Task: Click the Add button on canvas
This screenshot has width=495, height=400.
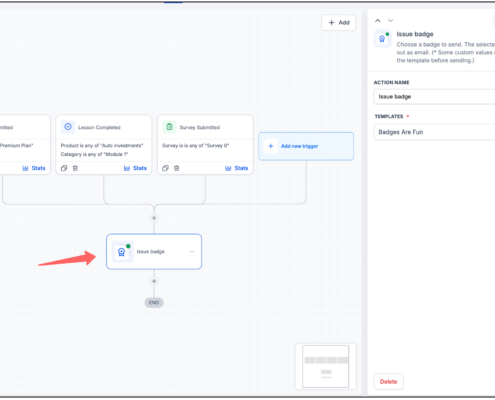Action: pos(339,23)
